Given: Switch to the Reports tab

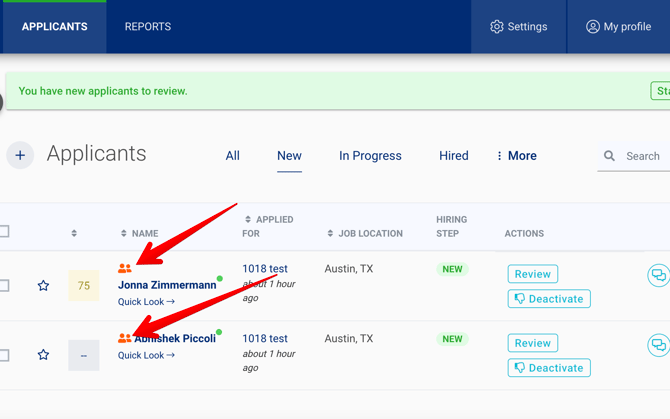Looking at the screenshot, I should click(148, 27).
